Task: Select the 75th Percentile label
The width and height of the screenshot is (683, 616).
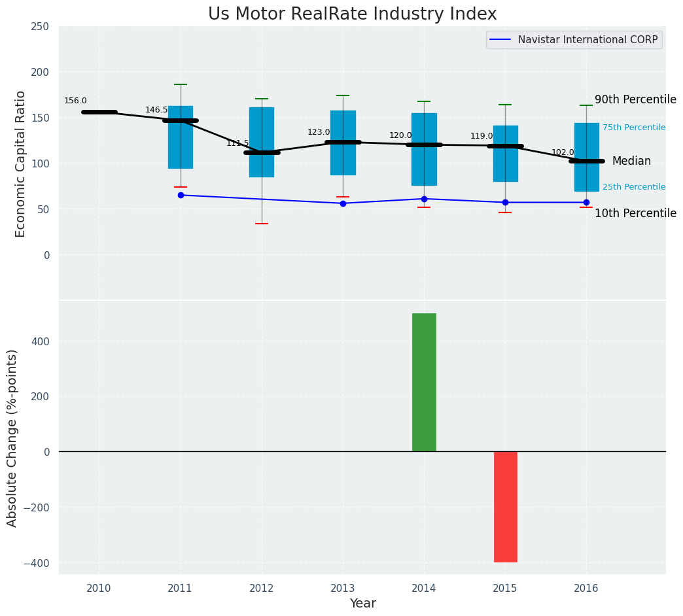Action: pyautogui.click(x=633, y=128)
